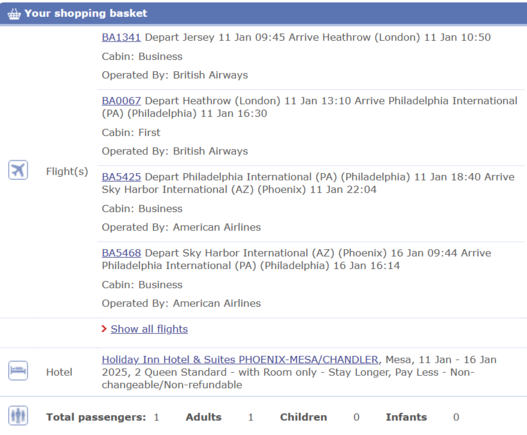Click the Cabin: First text
The height and width of the screenshot is (435, 527).
click(131, 132)
